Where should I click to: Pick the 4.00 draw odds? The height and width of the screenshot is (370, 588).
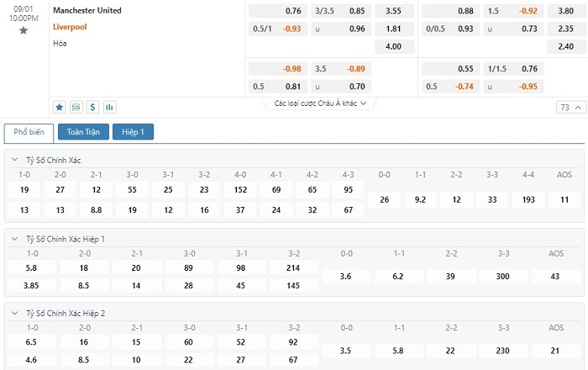tap(393, 46)
